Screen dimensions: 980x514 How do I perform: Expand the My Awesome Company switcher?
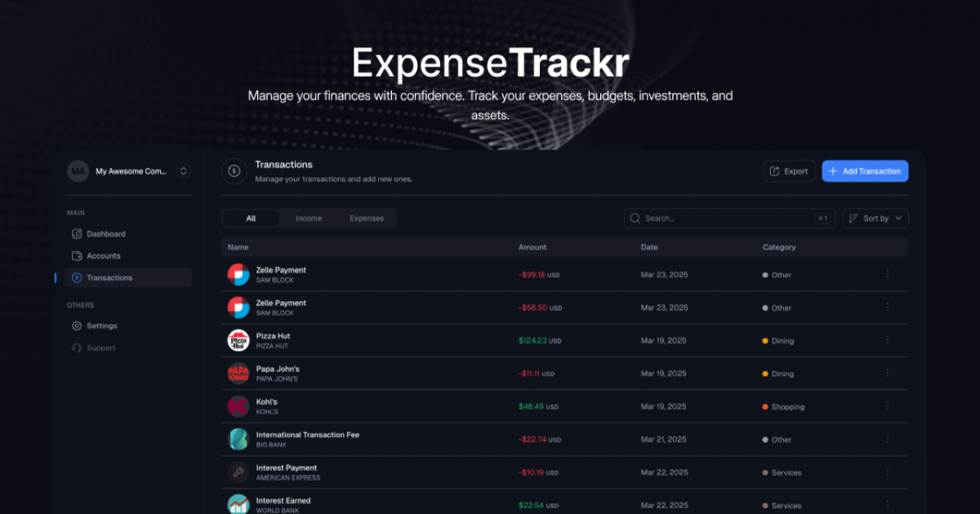click(184, 171)
